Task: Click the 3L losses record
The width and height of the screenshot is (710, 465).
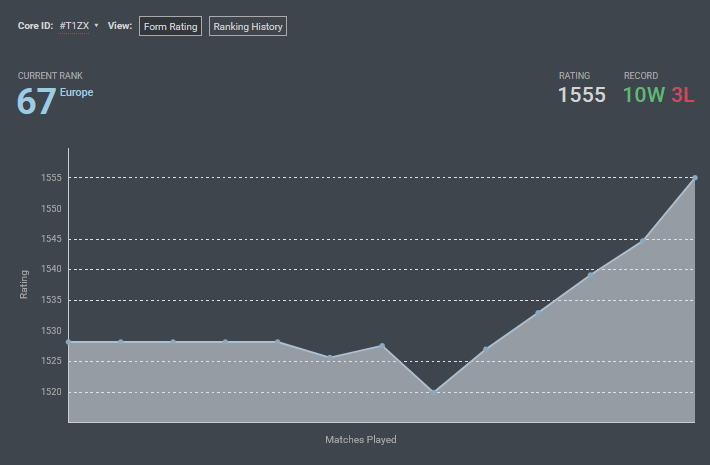Action: click(x=683, y=95)
